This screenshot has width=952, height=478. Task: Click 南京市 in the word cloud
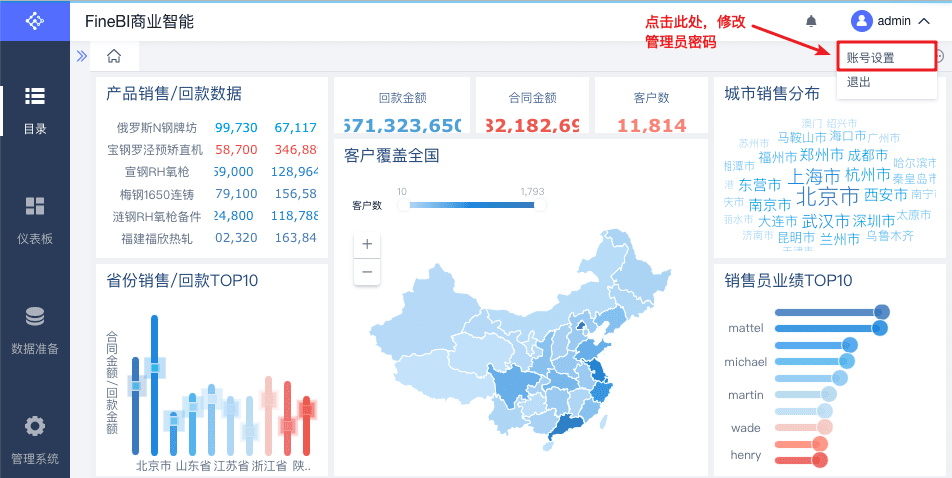[770, 205]
